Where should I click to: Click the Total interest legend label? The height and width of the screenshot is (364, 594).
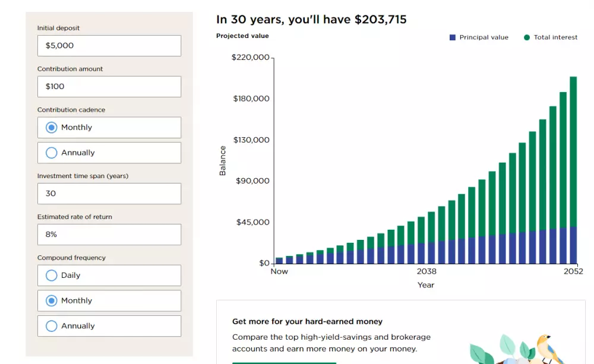click(555, 37)
